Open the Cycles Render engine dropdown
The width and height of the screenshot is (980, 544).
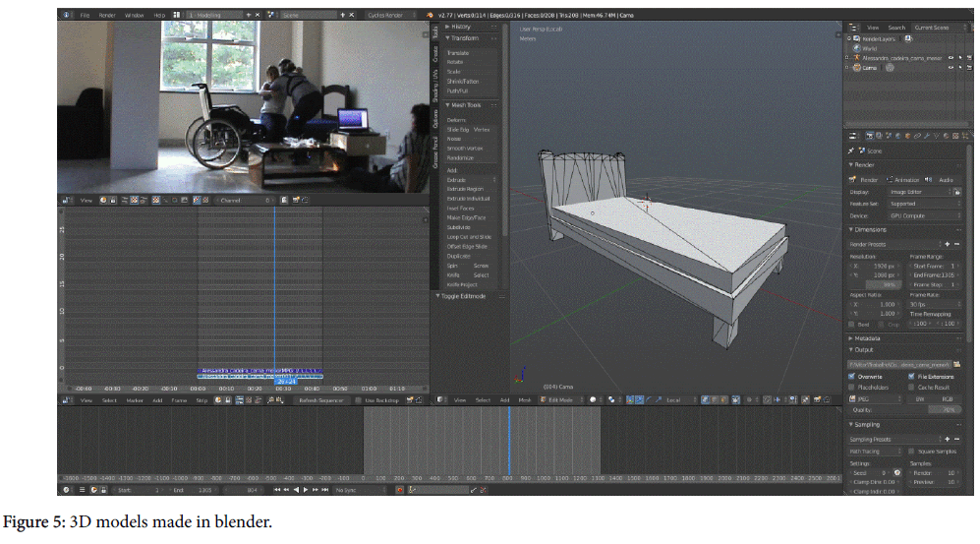pos(390,15)
